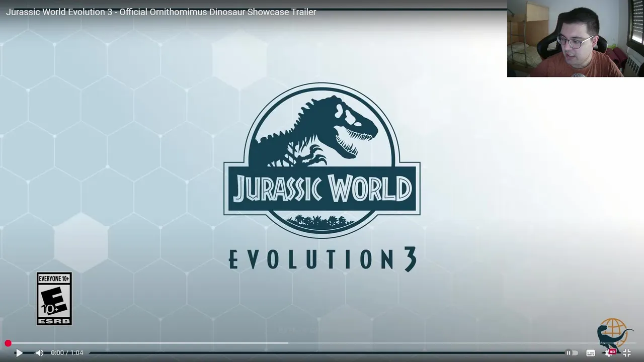The image size is (644, 362).
Task: Open the HD settings gear menu
Action: coord(609,353)
